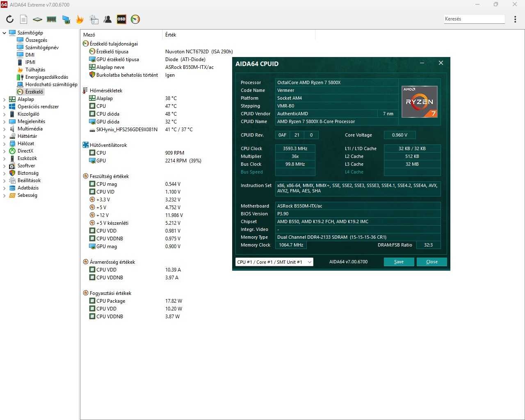Select Összegzés in the tree

tap(36, 40)
